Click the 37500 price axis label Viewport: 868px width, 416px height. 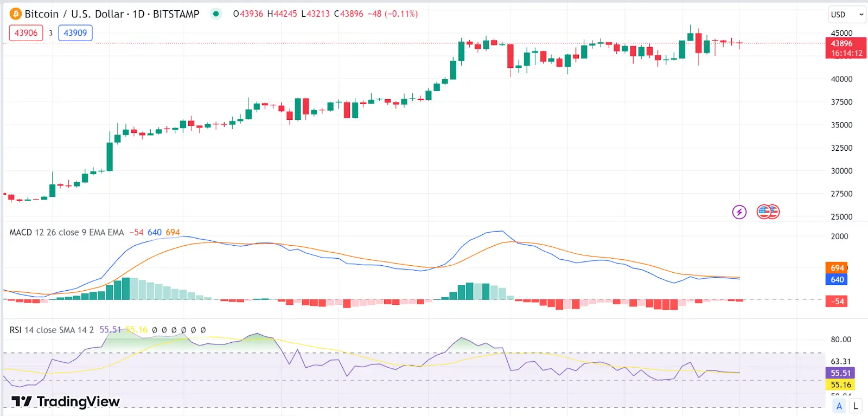(841, 102)
